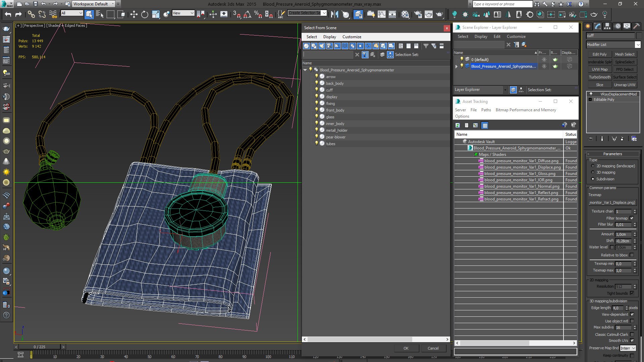644x362 pixels.
Task: Open the Modifier List dropdown
Action: [637, 45]
